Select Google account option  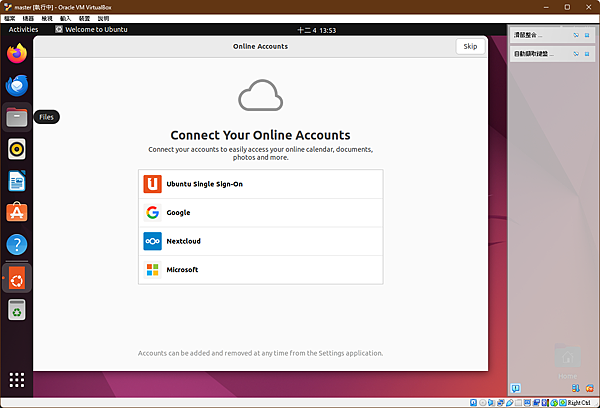tap(261, 212)
